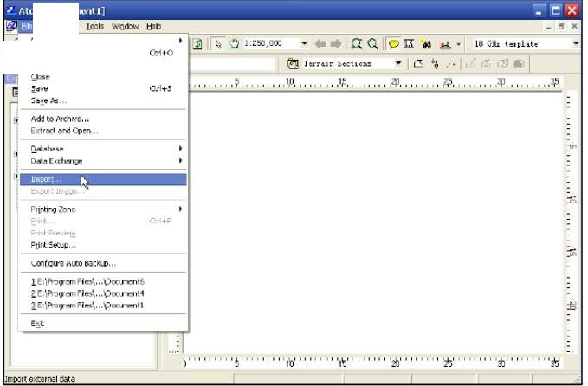The image size is (588, 386).
Task: Select the arrow pointer tool
Action: pos(217,44)
